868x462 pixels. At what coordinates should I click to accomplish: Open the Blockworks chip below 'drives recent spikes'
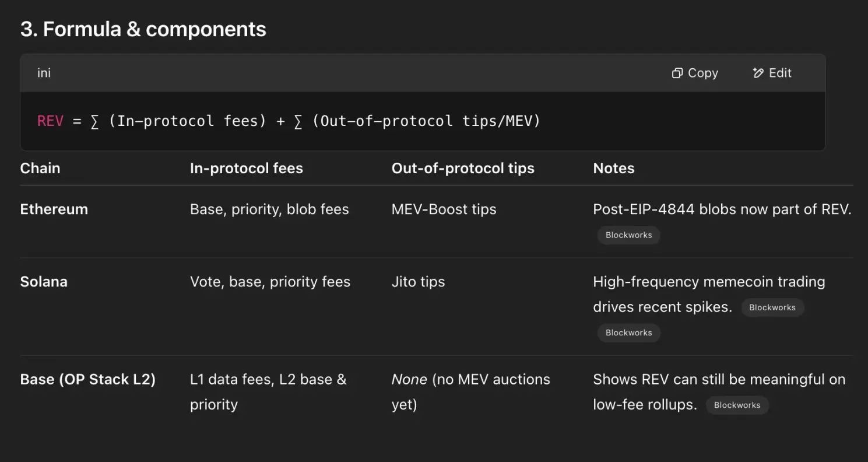(x=628, y=332)
